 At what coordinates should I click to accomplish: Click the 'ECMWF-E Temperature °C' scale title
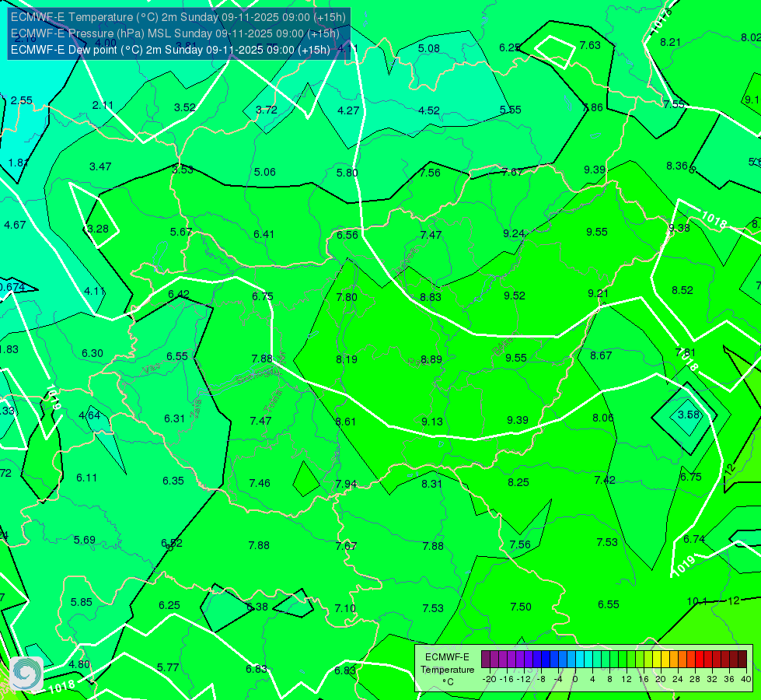(x=447, y=670)
